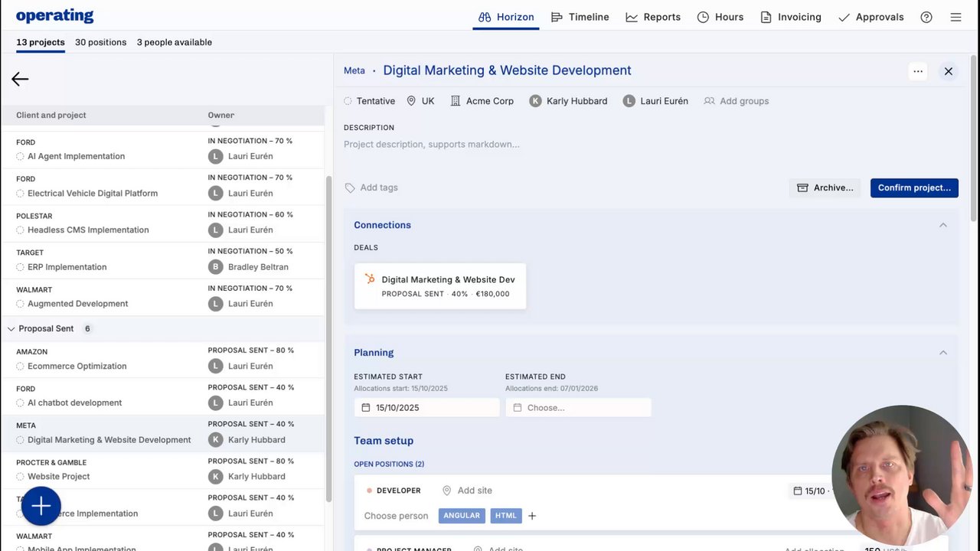
Task: Click the Meta client link
Action: pyautogui.click(x=354, y=70)
